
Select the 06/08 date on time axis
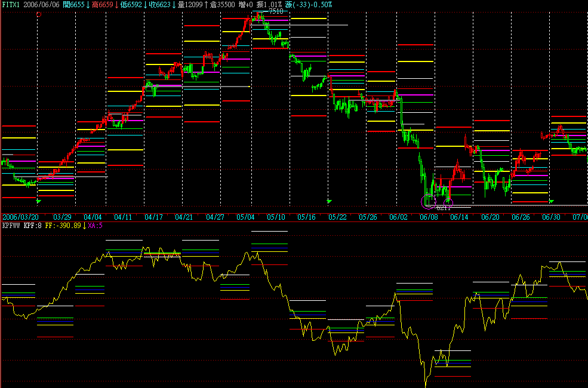click(x=429, y=217)
